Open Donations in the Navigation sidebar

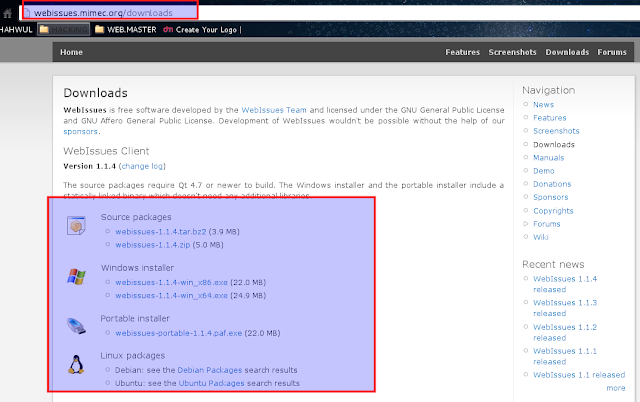pos(552,184)
